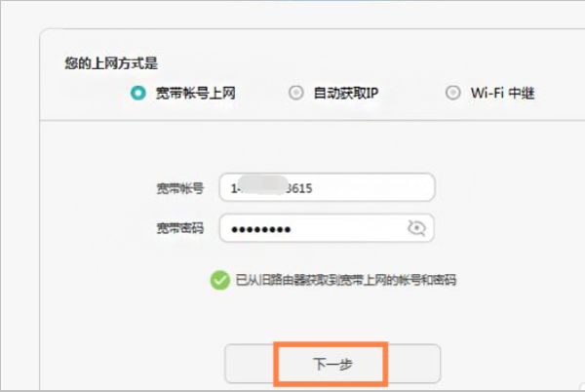Click the 自动获取IP option label
585x392 pixels.
point(346,93)
